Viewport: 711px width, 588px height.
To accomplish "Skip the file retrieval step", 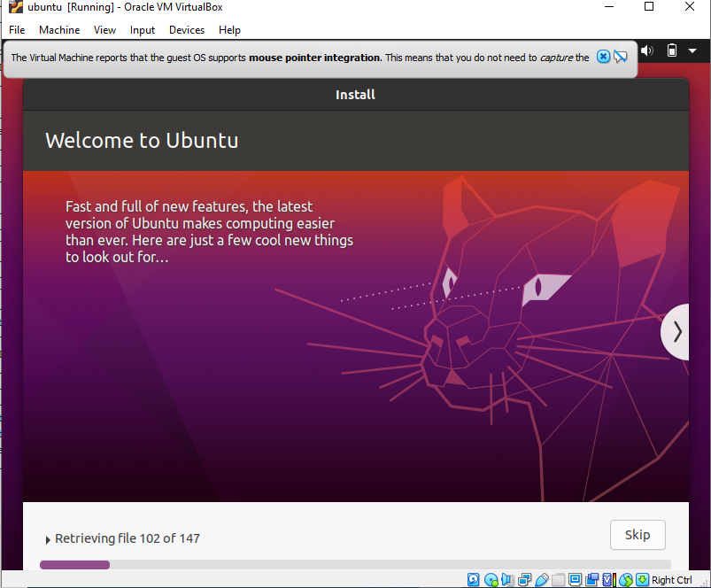I will [638, 535].
